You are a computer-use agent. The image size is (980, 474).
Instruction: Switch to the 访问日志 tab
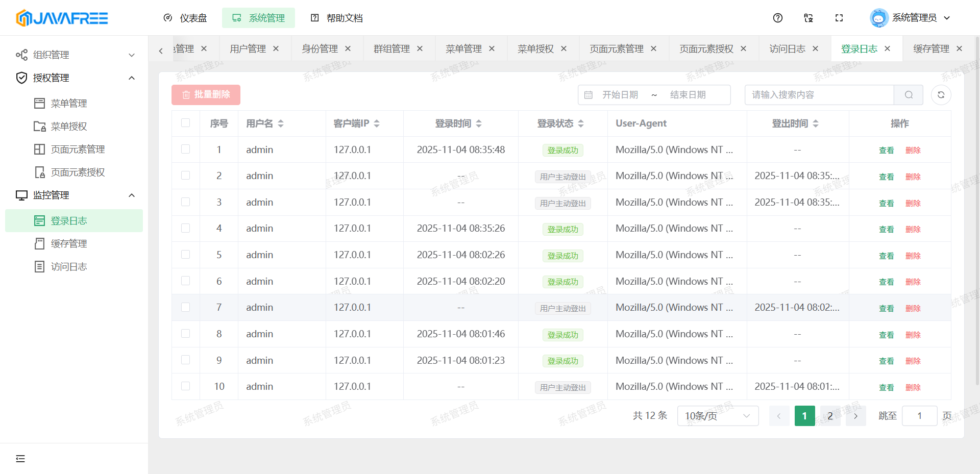click(787, 48)
